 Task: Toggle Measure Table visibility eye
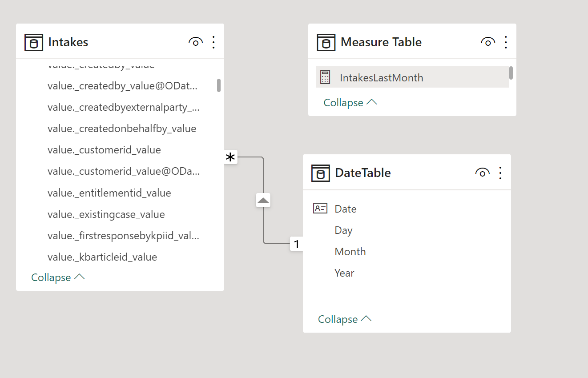(x=488, y=42)
